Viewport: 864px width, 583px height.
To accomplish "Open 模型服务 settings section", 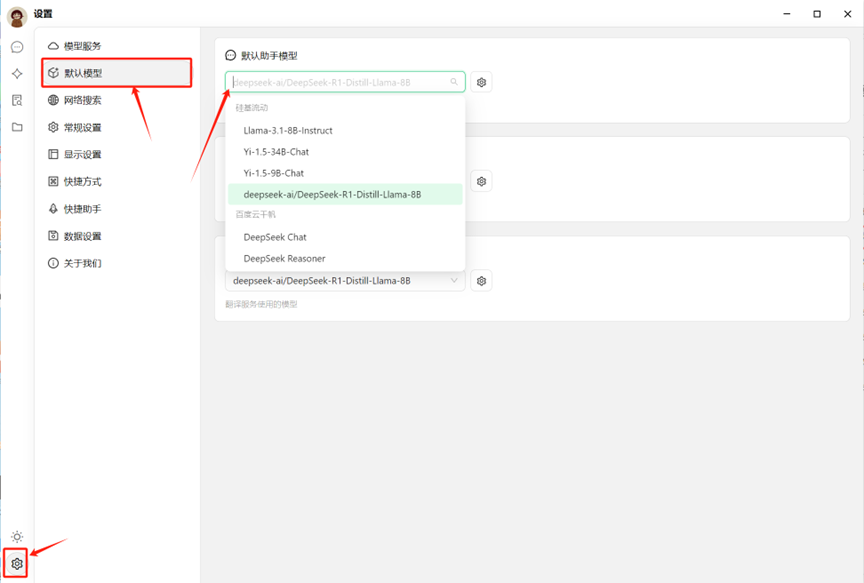I will click(x=82, y=46).
